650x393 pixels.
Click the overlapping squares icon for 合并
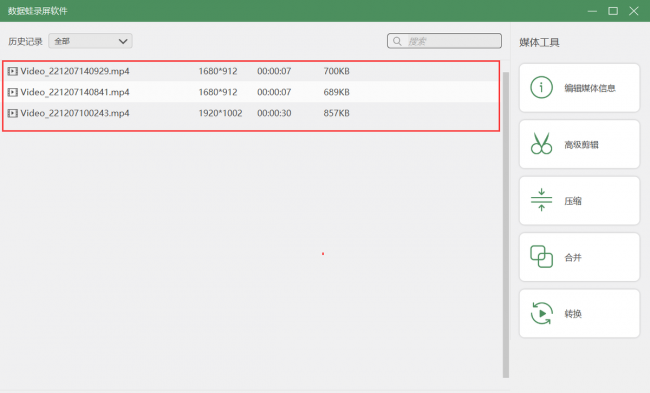click(541, 257)
